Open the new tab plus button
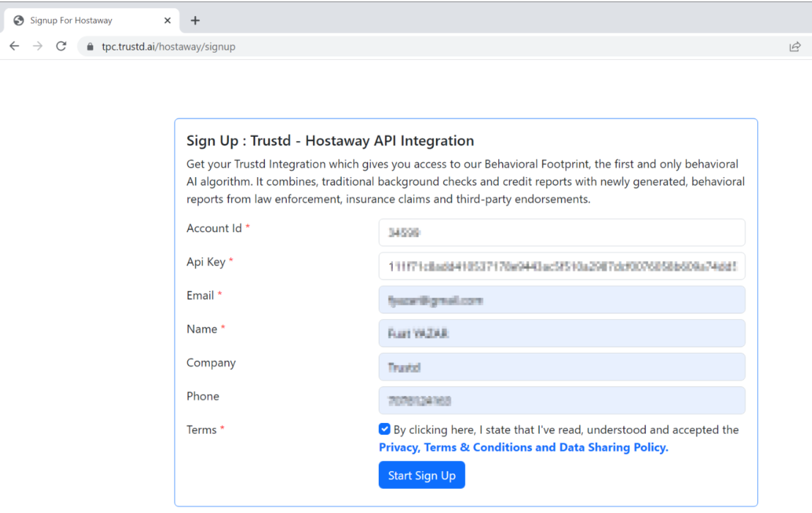 pyautogui.click(x=195, y=20)
